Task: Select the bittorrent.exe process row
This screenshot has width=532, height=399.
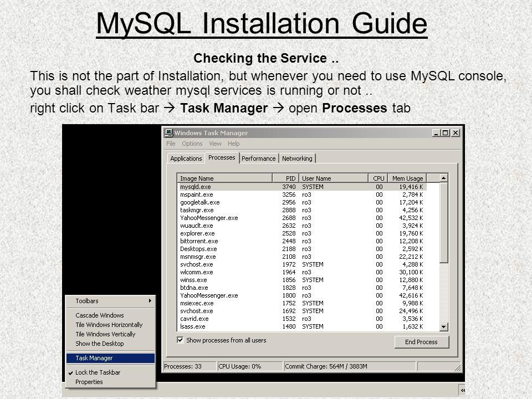Action: point(302,241)
